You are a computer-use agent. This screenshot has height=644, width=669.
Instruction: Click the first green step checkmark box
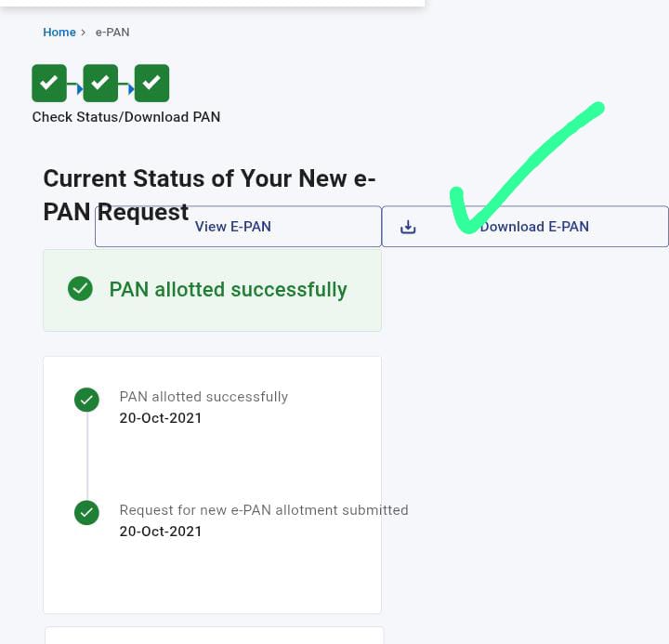(x=49, y=84)
